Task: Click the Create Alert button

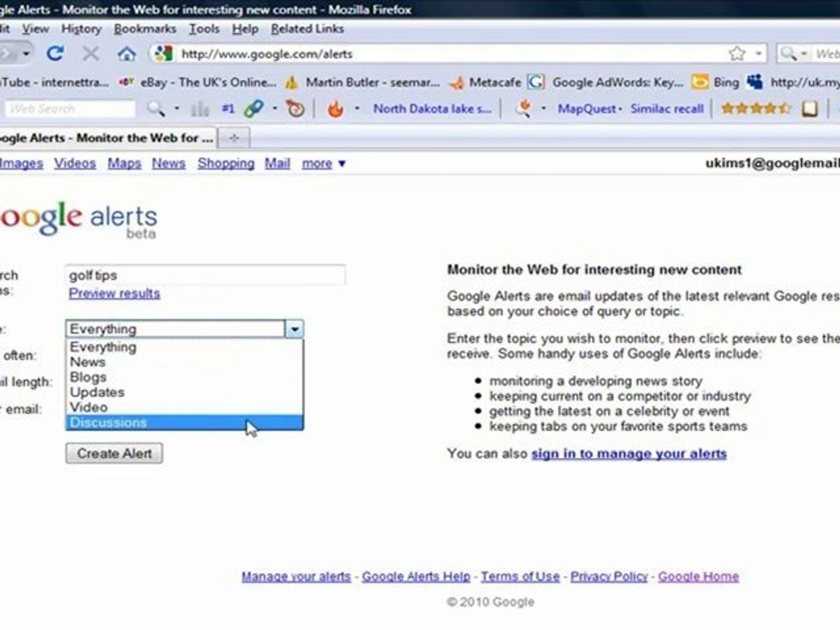Action: click(x=114, y=453)
